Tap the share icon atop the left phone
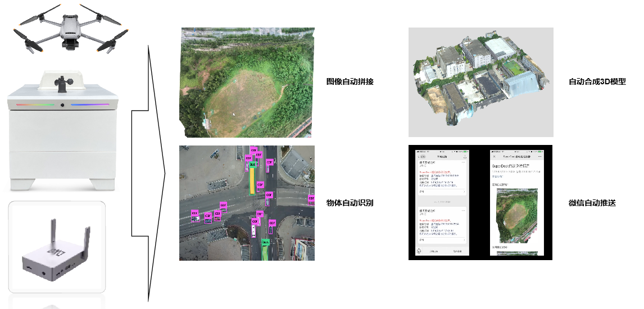Image resolution: width=644 pixels, height=309 pixels. 464,156
